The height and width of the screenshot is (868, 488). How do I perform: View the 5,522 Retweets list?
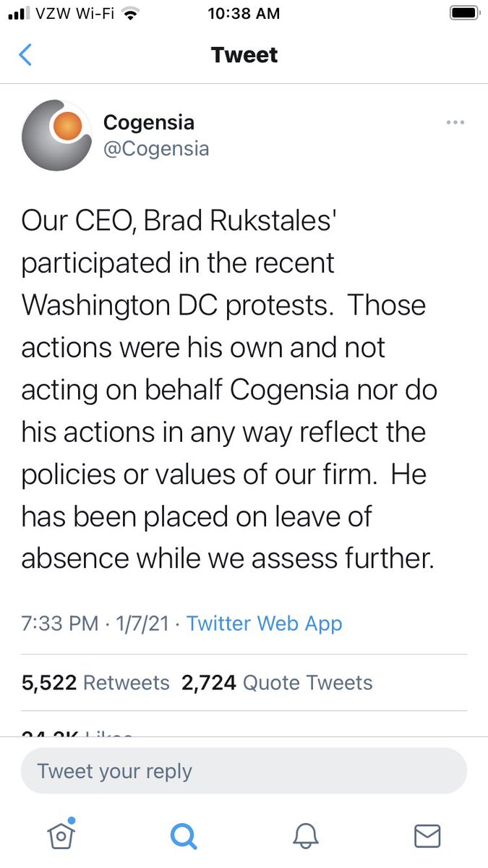coord(95,683)
